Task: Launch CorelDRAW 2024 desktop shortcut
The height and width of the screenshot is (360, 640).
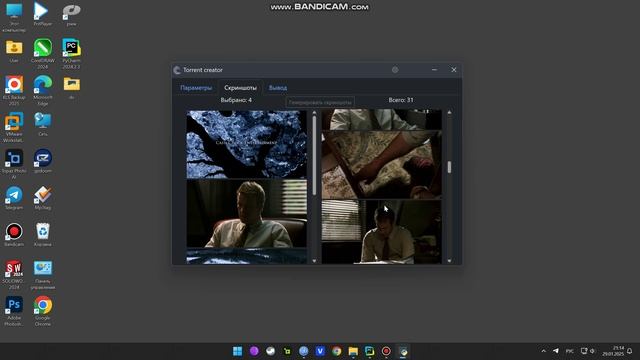Action: click(x=42, y=53)
